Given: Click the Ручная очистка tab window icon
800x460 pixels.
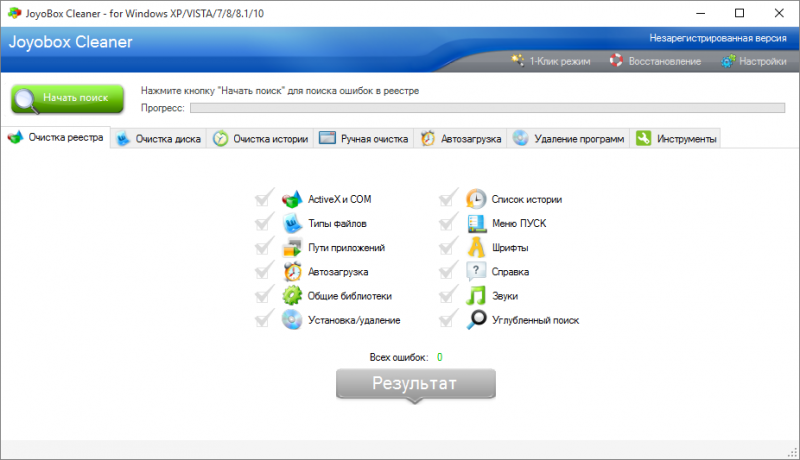Looking at the screenshot, I should pos(327,138).
